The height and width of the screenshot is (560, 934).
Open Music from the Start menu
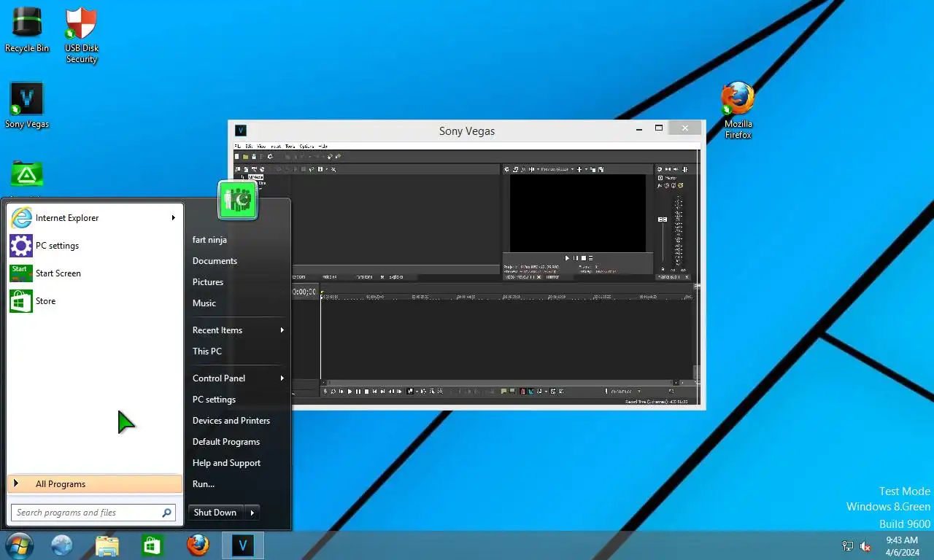204,303
